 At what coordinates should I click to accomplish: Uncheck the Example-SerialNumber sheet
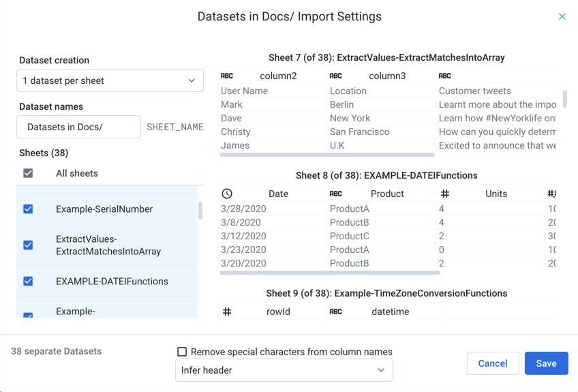tap(28, 209)
